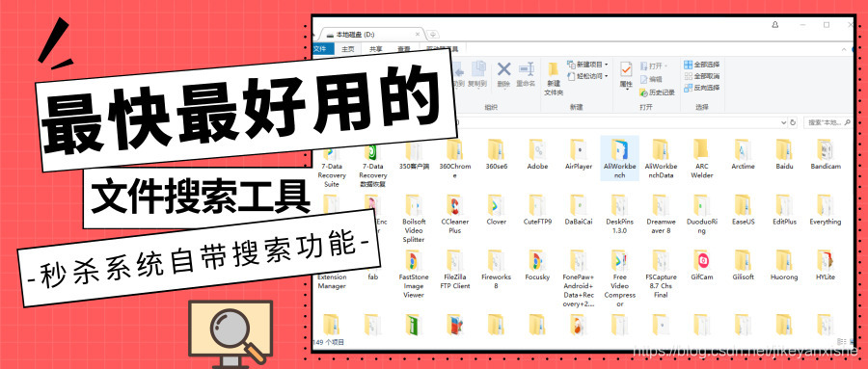The width and height of the screenshot is (868, 369).
Task: Switch to the 共享 ribbon tab
Action: pos(376,49)
